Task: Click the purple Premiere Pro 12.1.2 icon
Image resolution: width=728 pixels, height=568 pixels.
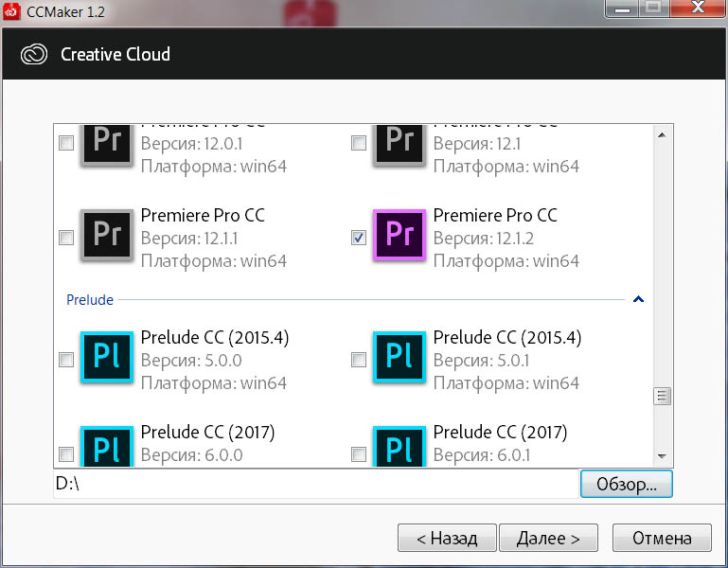Action: pos(400,235)
